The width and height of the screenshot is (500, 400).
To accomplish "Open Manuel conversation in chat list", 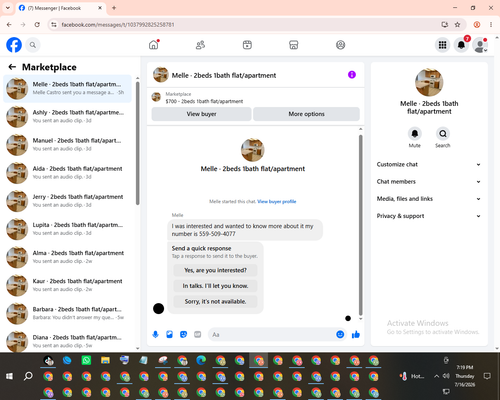I will 68,145.
